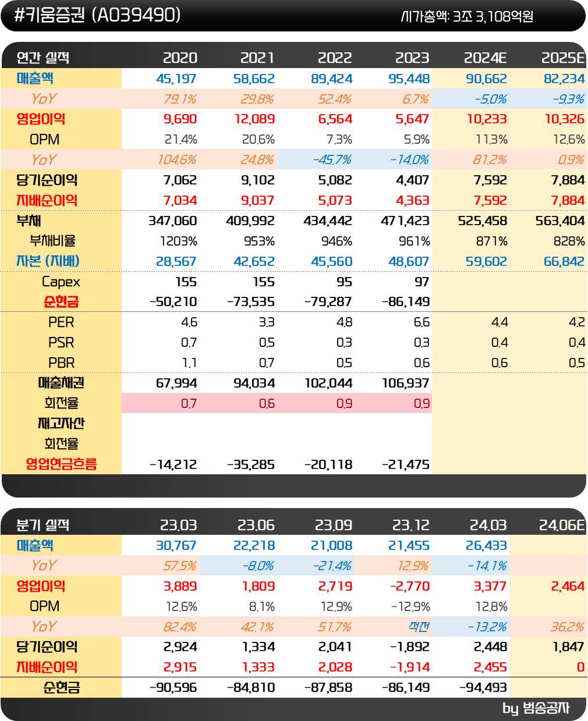Select the debt ratio value 828%
Viewport: 588px width, 721px height.
[x=569, y=241]
